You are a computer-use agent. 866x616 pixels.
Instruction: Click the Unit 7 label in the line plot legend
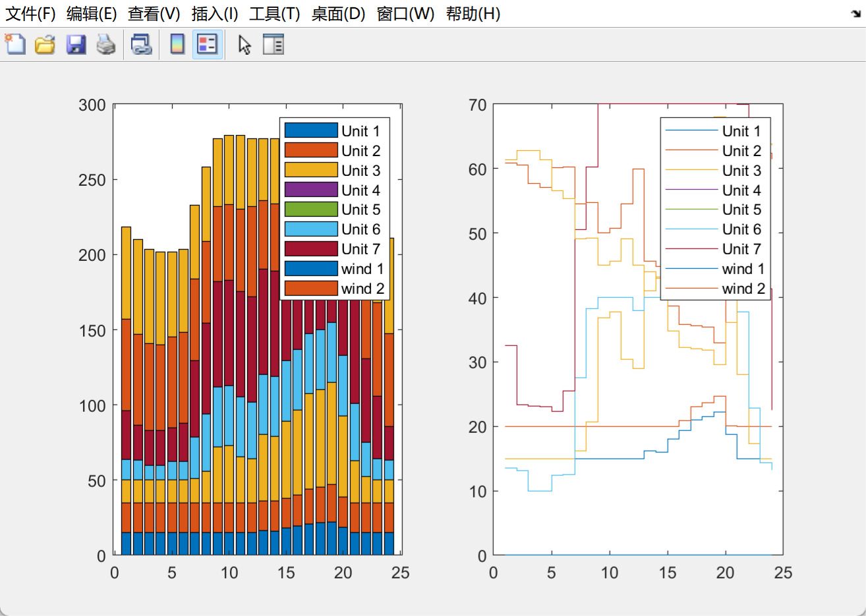(x=741, y=249)
